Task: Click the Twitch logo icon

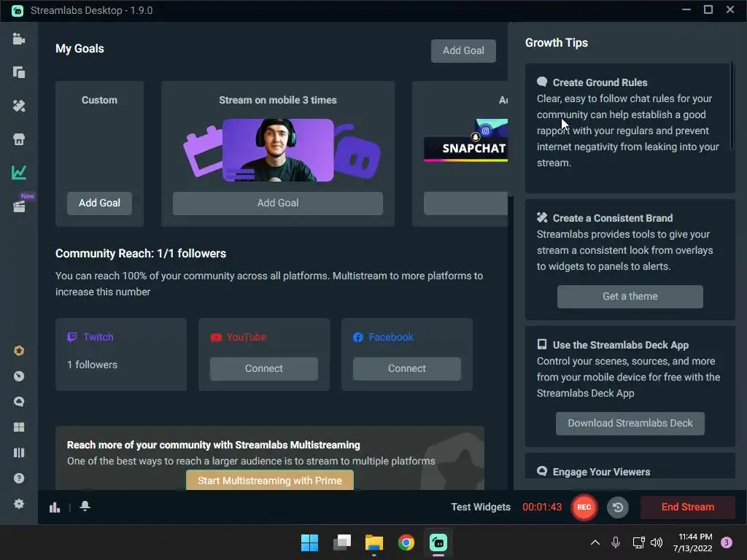Action: tap(72, 337)
